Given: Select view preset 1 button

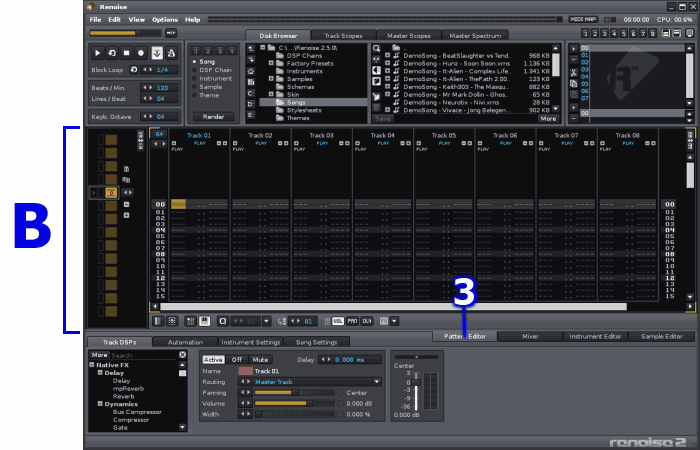Looking at the screenshot, I should pos(585,33).
